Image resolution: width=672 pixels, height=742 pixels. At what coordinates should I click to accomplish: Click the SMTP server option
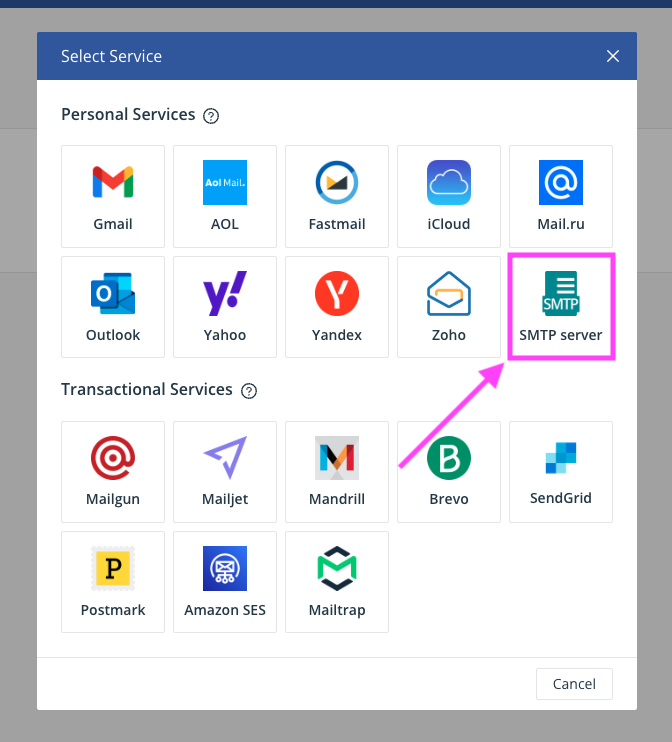[561, 306]
